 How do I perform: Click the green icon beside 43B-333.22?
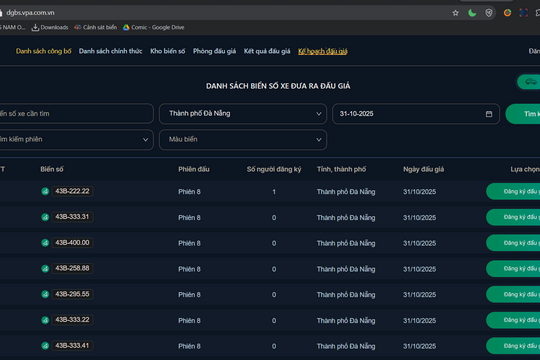click(x=45, y=320)
